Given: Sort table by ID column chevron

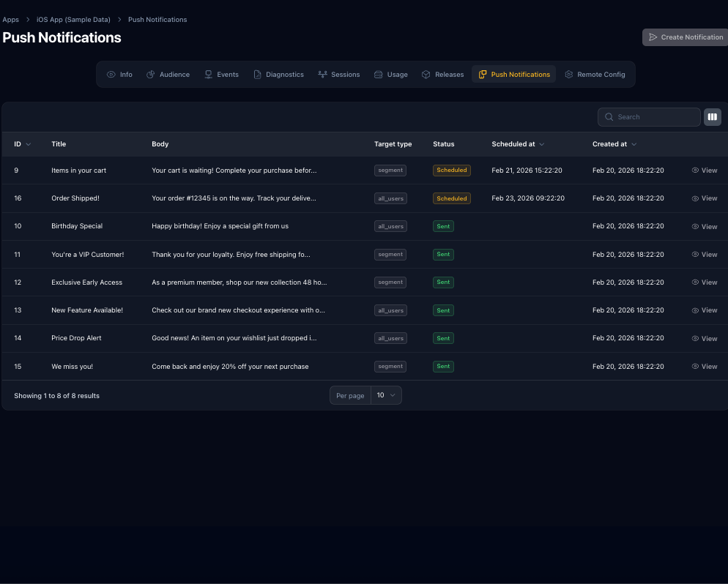Looking at the screenshot, I should tap(29, 145).
